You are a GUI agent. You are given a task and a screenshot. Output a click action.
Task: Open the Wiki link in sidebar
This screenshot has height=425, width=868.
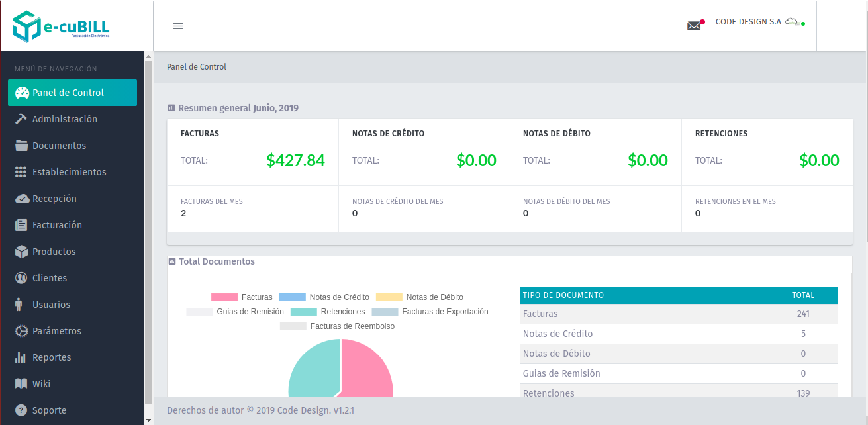41,384
